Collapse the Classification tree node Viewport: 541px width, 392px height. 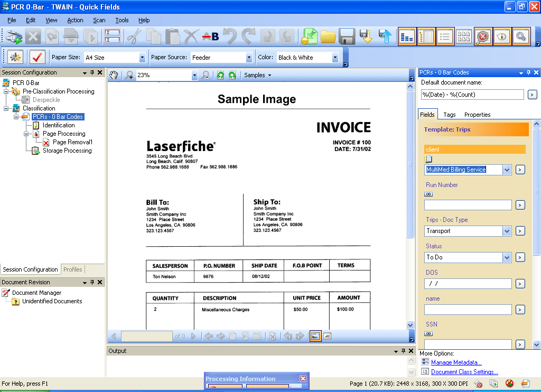click(x=6, y=108)
